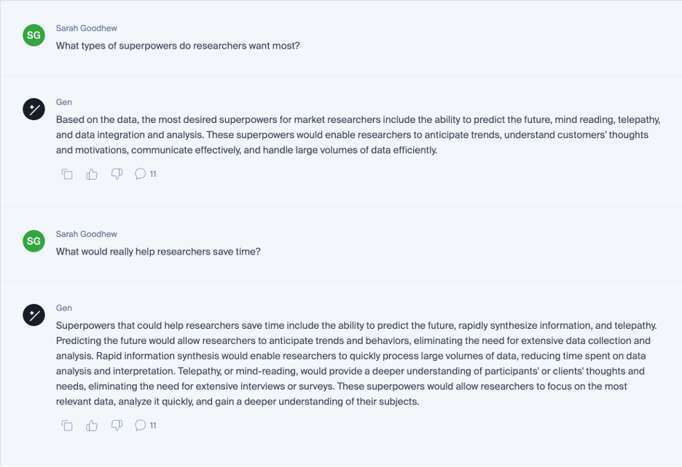Screen dimensions: 682x467
Task: Click the top SG green avatar
Action: coord(34,35)
